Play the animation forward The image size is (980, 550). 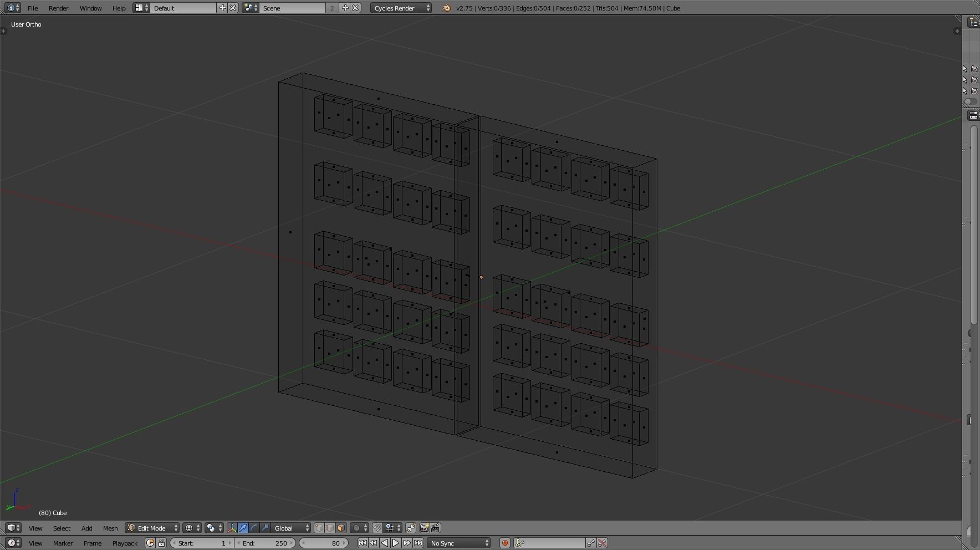396,543
